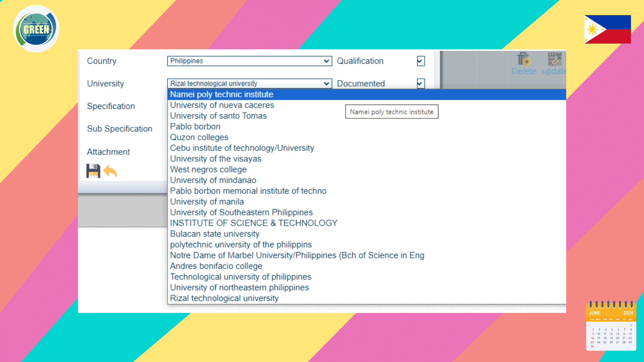The height and width of the screenshot is (362, 644).
Task: Choose University of santo Tomas option
Action: click(218, 116)
